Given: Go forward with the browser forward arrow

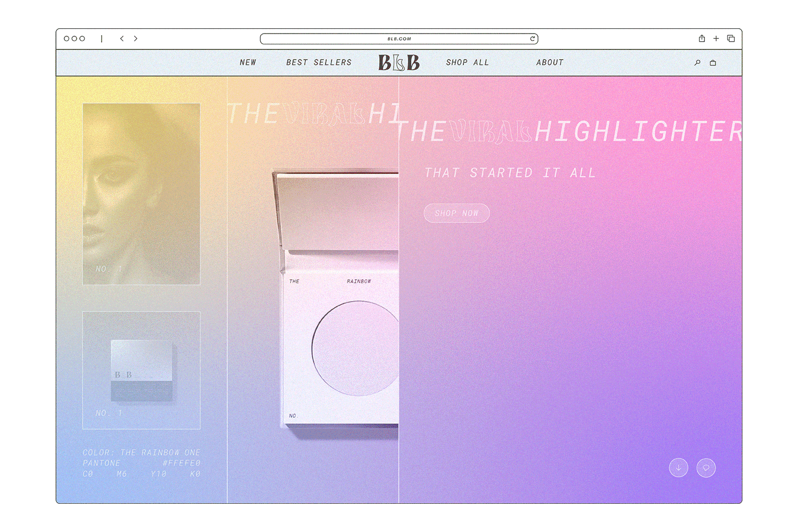Looking at the screenshot, I should pos(136,38).
